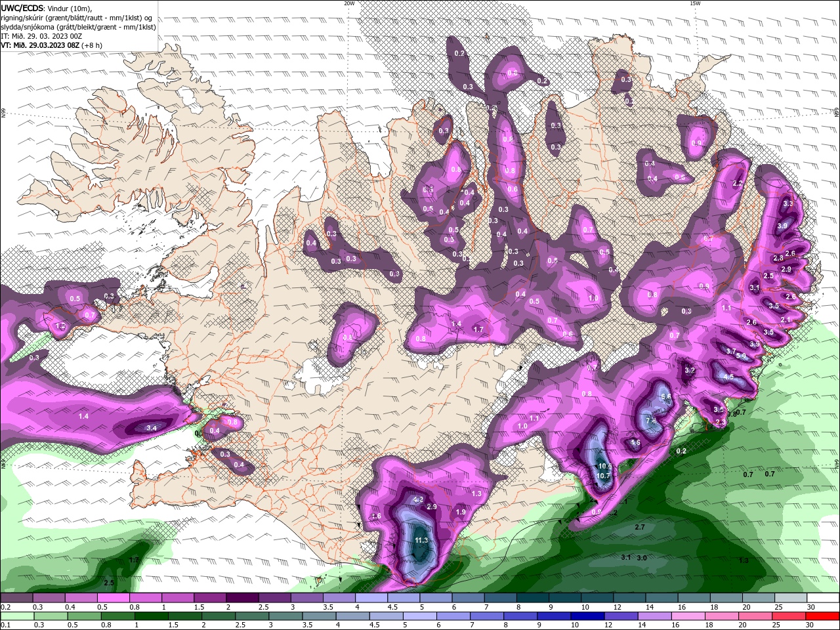The image size is (840, 630).
Task: Click the 3.2 value in the southeast
Action: point(690,371)
